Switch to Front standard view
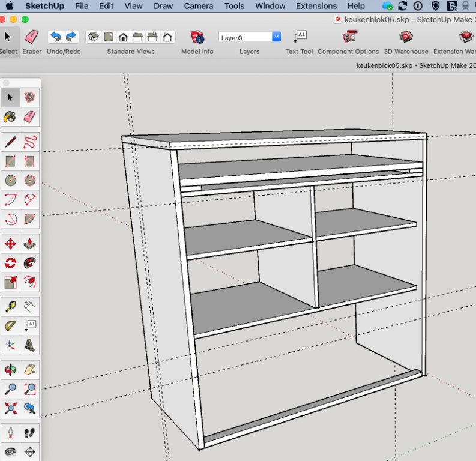The height and width of the screenshot is (461, 476). [123, 37]
